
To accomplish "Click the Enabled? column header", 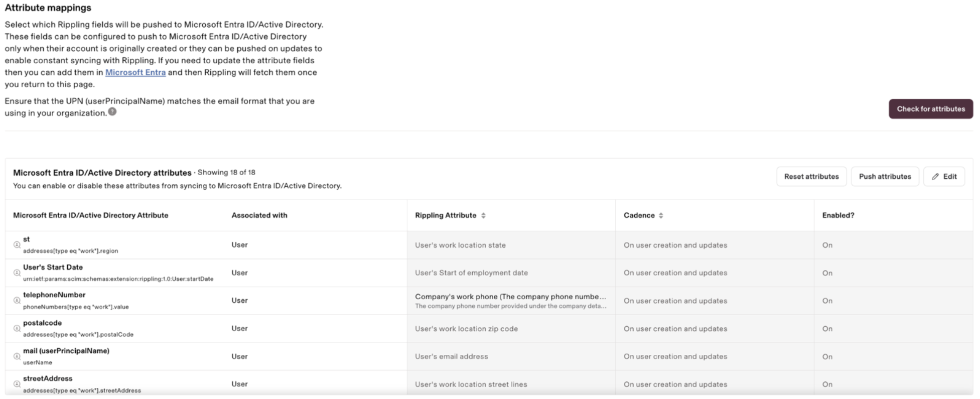I will coord(838,215).
